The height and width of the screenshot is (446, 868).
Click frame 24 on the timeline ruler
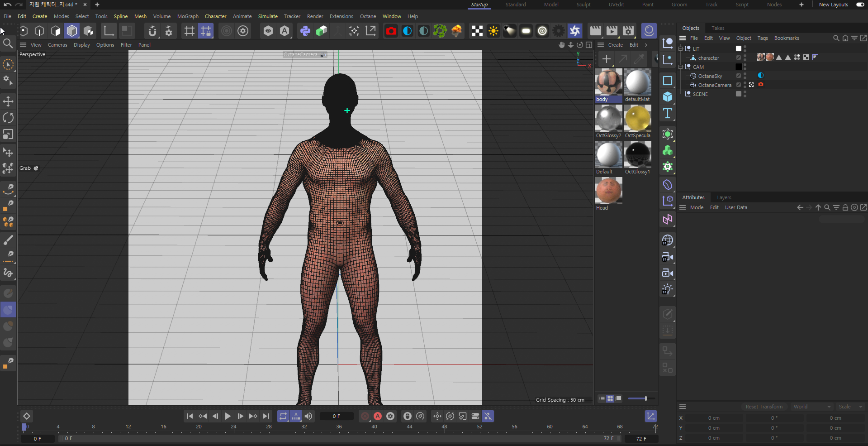(234, 427)
